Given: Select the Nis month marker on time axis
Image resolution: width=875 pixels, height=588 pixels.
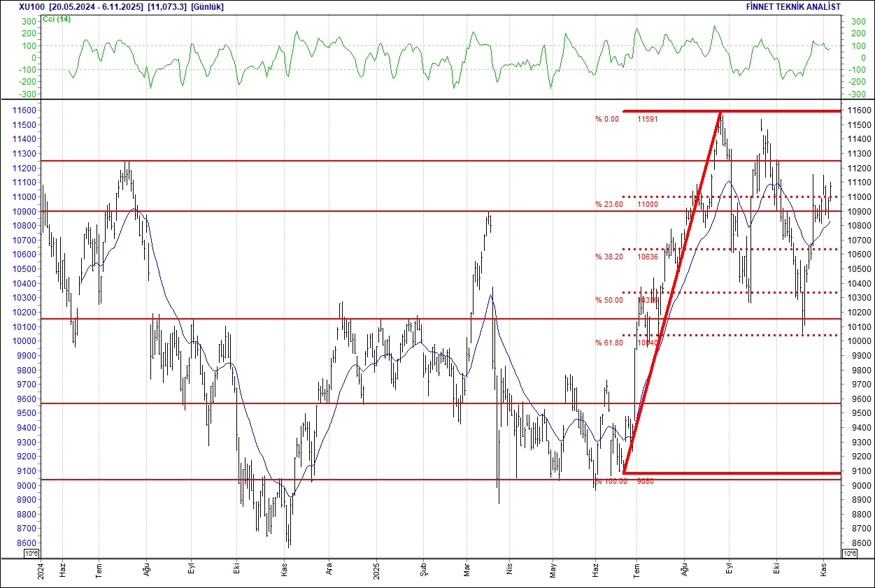Looking at the screenshot, I should [x=508, y=570].
